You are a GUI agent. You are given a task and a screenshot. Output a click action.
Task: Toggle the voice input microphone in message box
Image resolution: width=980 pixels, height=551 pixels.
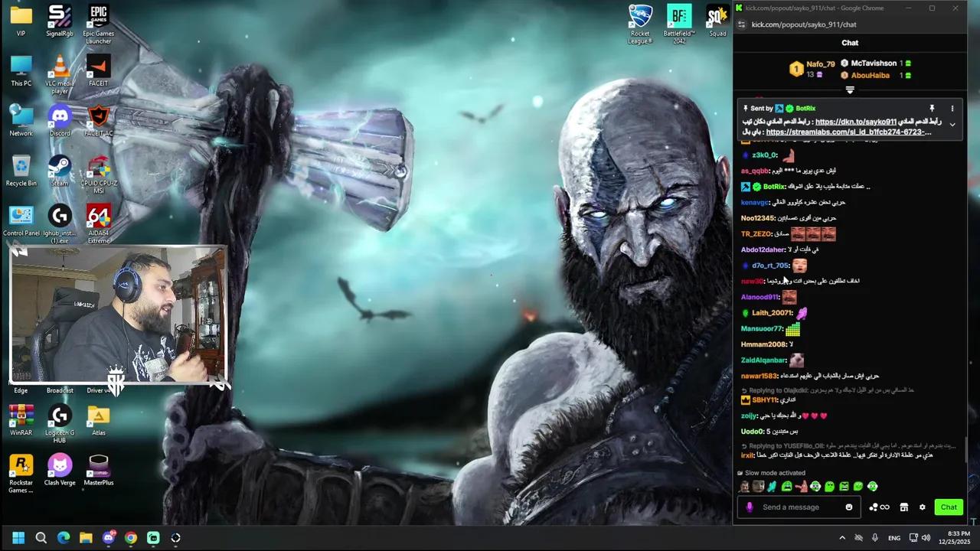[750, 507]
